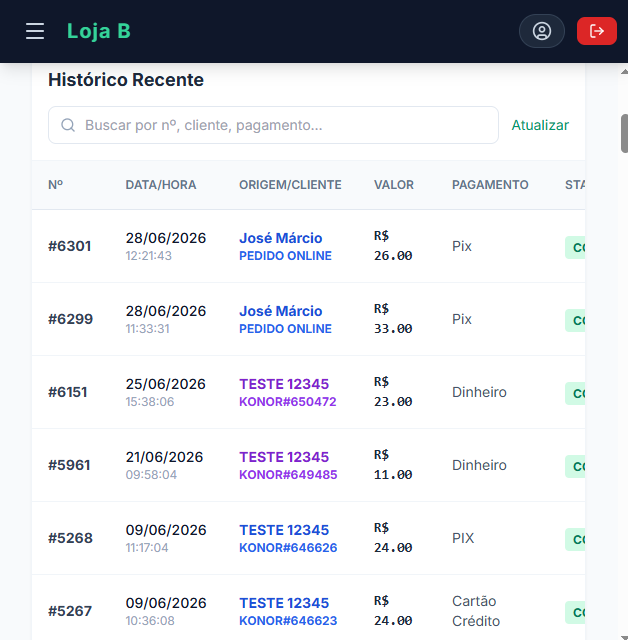Image resolution: width=628 pixels, height=640 pixels.
Task: Click the Cartão Crédito payment cell
Action: [x=476, y=611]
